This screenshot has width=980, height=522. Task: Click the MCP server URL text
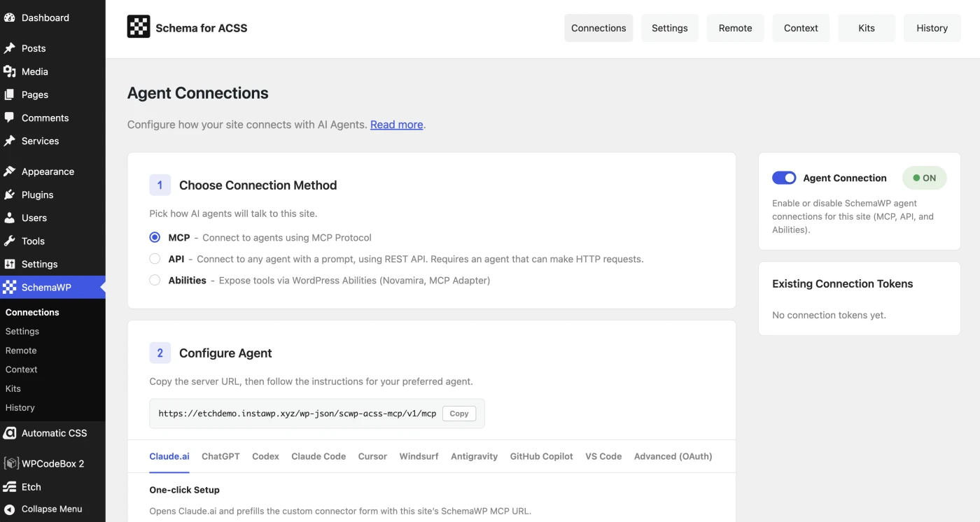point(297,414)
